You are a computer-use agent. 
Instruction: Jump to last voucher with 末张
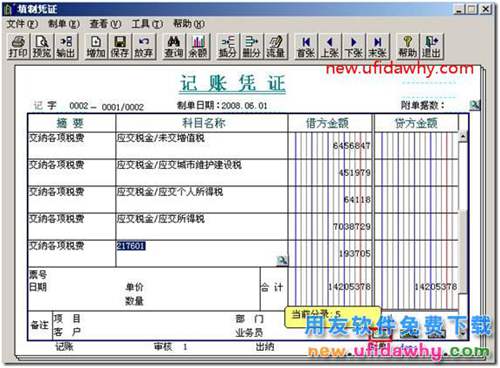click(378, 47)
